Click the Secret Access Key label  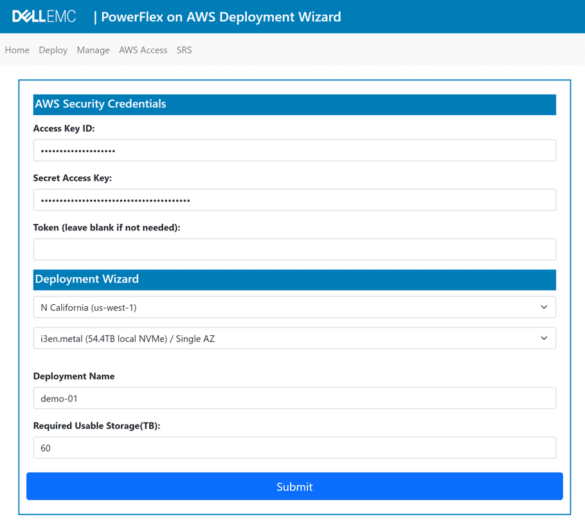(x=72, y=178)
